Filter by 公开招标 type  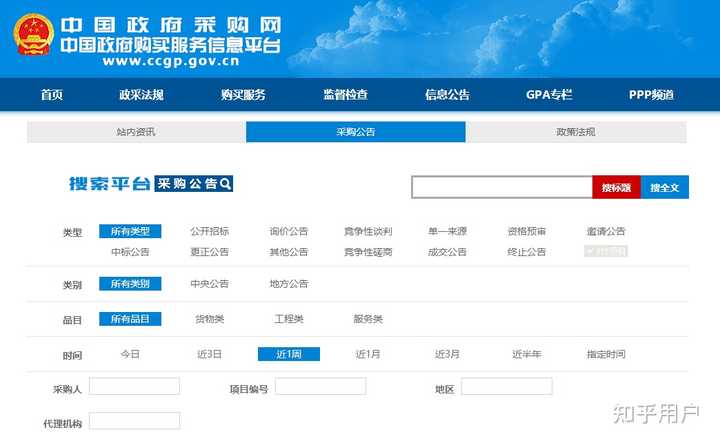pos(209,231)
